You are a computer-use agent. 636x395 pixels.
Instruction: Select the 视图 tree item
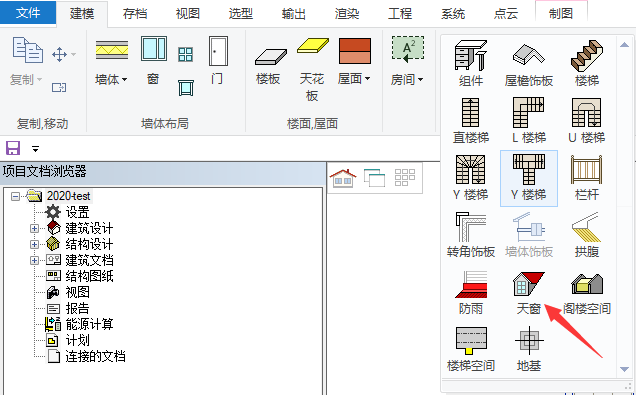tap(77, 292)
